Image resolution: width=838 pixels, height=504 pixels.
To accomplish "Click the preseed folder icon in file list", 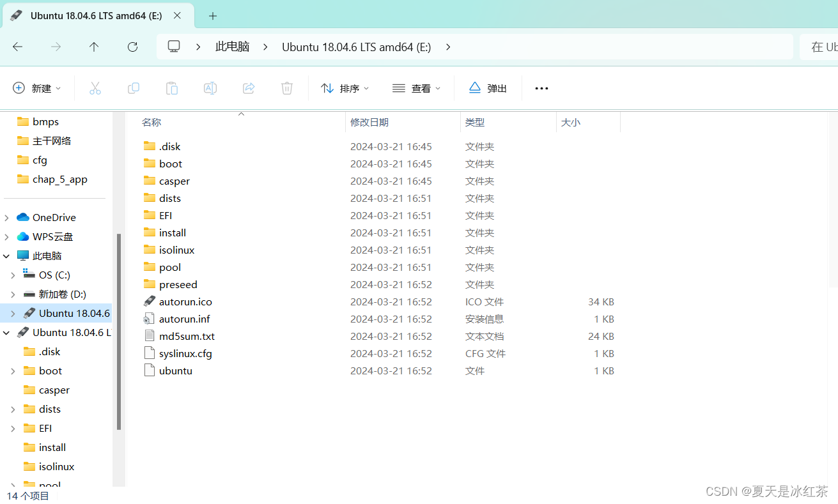I will click(150, 284).
